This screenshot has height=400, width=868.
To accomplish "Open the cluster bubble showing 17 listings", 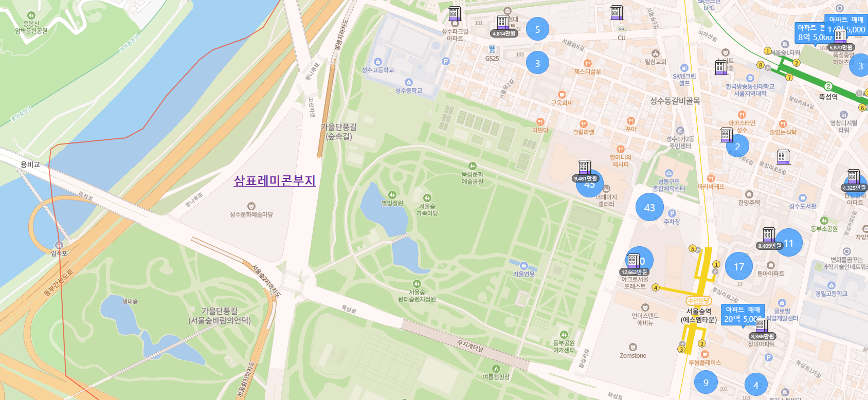I will click(x=739, y=267).
